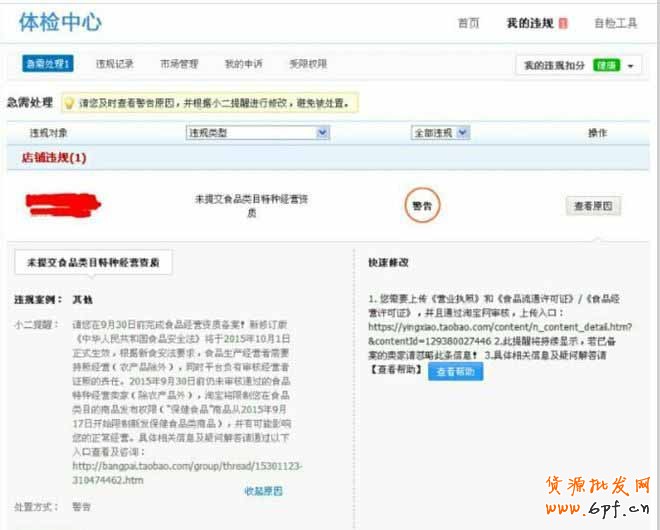Viewport: 660px width, 530px height.
Task: Open the bangpai.taobao.com thread link
Action: (x=187, y=472)
